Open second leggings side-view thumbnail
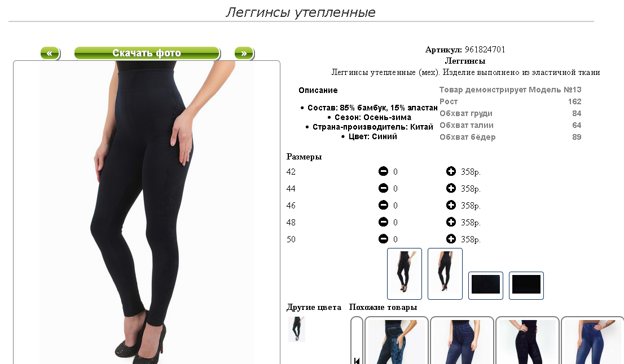624x364 pixels. point(445,274)
